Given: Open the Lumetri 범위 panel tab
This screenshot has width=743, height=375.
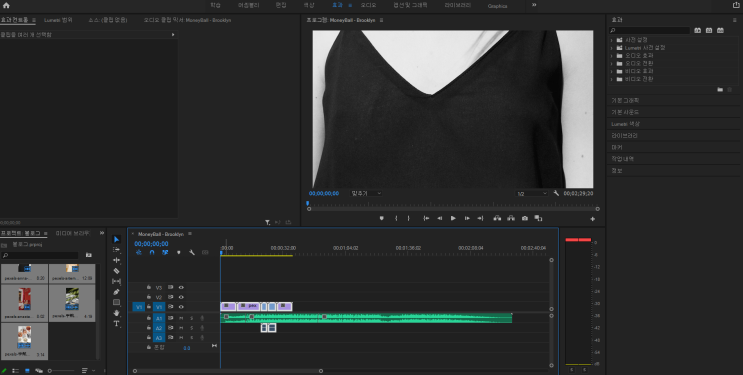Looking at the screenshot, I should tap(58, 20).
